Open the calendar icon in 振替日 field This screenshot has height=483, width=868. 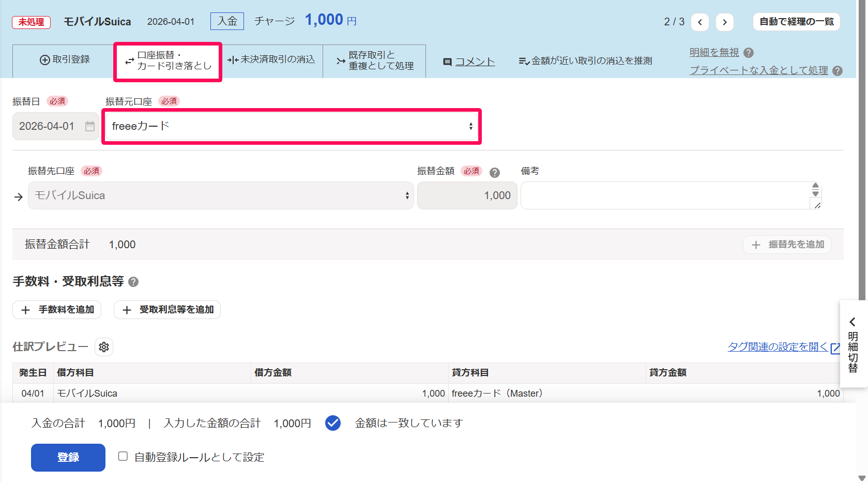[x=90, y=126]
